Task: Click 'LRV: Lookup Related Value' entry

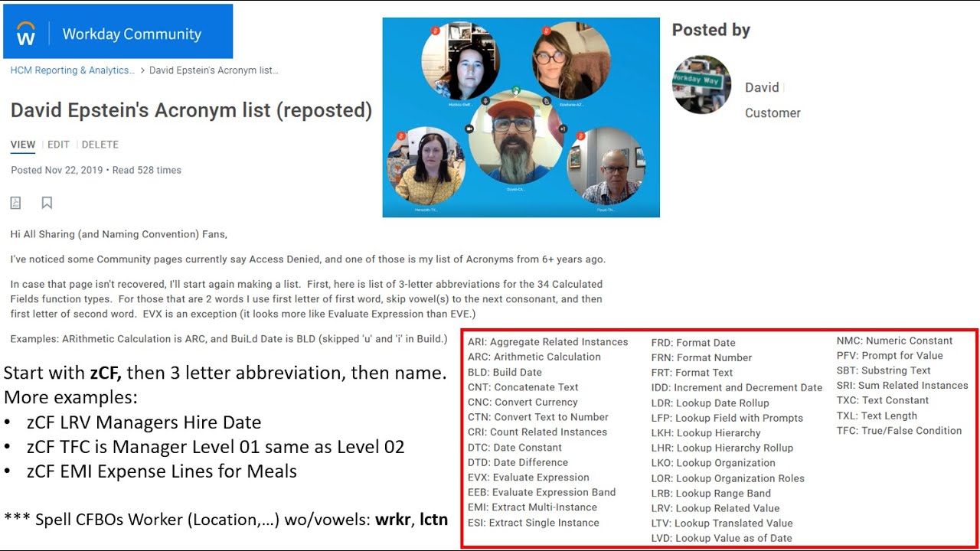Action: 715,508
